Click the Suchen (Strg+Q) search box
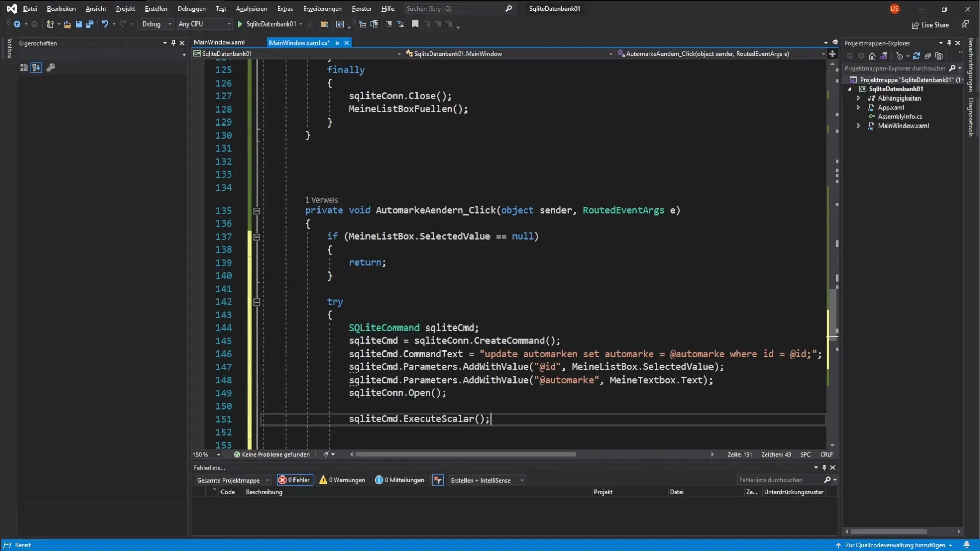Screen dimensions: 980x551 click(459, 9)
